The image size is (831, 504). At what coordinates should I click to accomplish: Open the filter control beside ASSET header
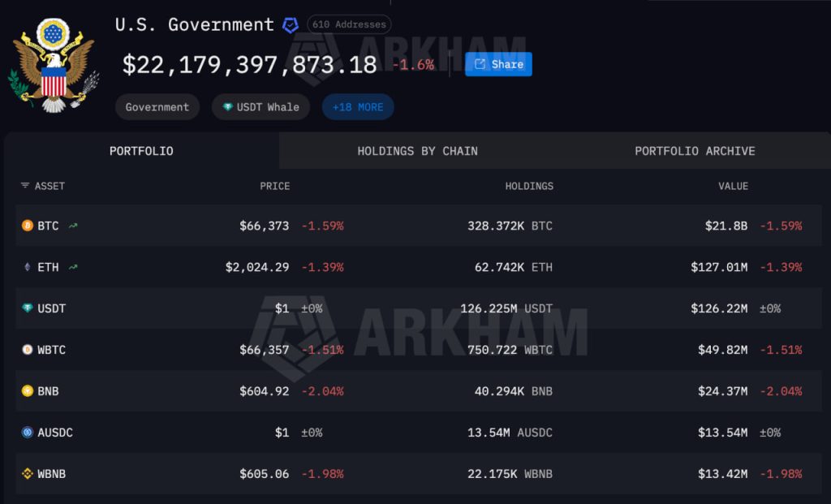tap(24, 186)
